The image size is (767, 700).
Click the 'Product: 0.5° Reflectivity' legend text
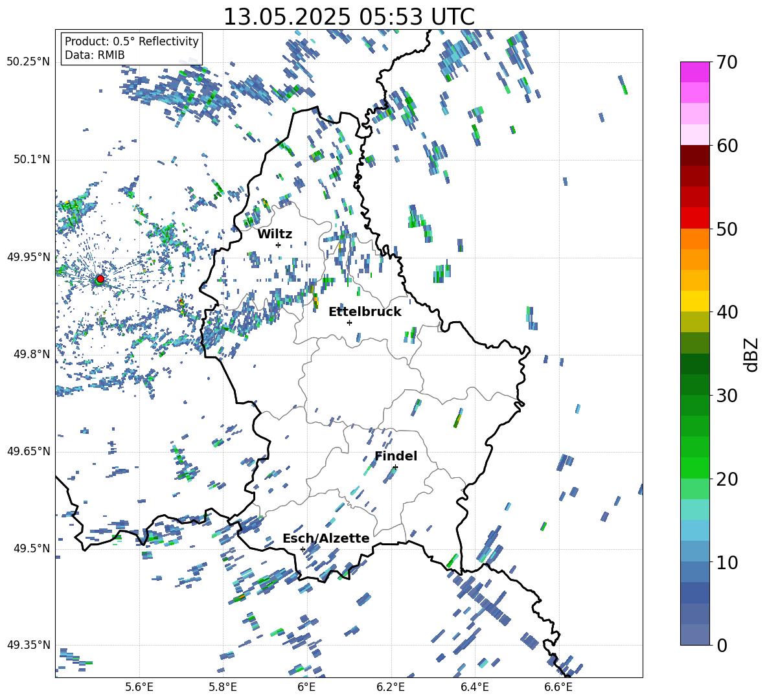coord(132,41)
